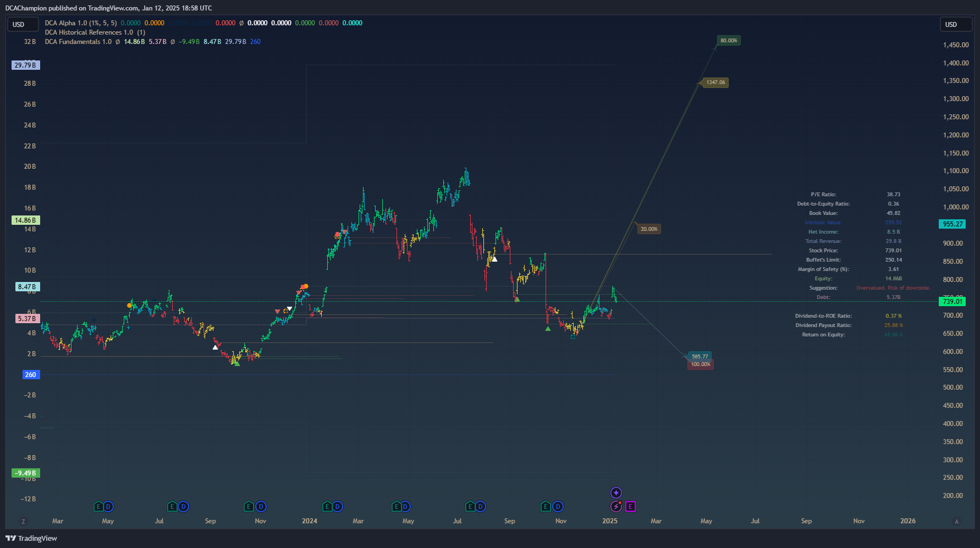
Task: Click the 1347.06 price target label
Action: point(715,82)
